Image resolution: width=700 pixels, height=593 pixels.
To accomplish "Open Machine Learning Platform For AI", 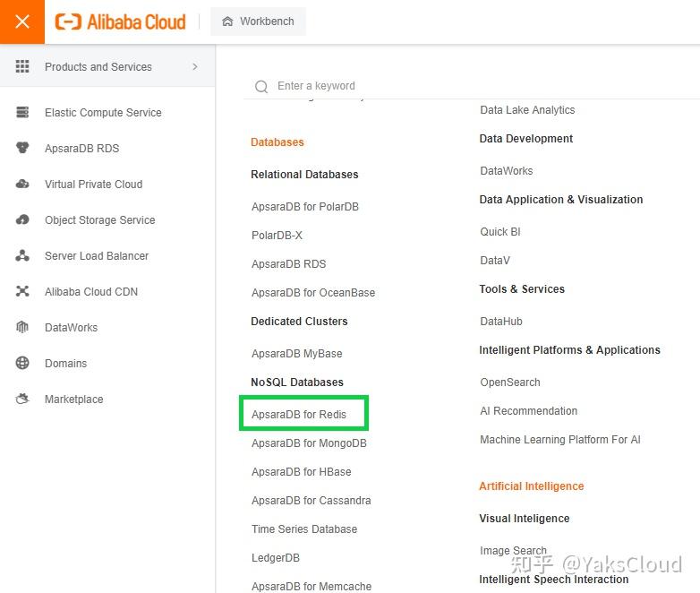I will click(x=560, y=440).
